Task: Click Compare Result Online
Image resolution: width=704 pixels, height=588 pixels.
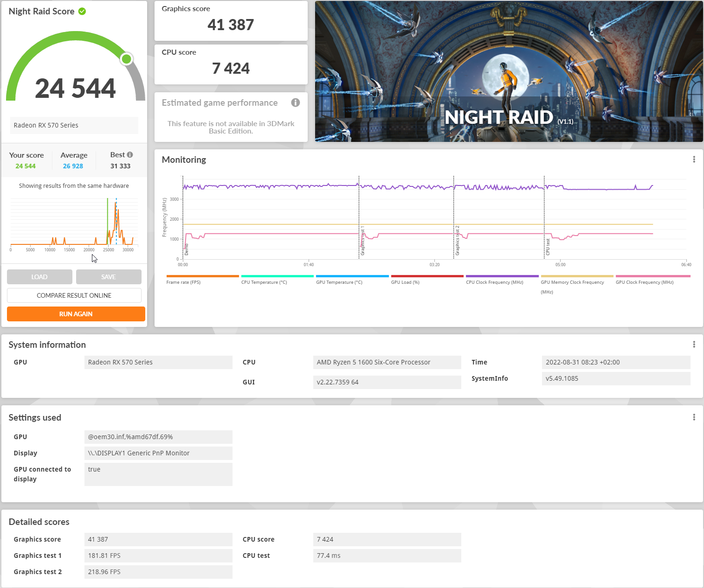Action: [x=74, y=295]
